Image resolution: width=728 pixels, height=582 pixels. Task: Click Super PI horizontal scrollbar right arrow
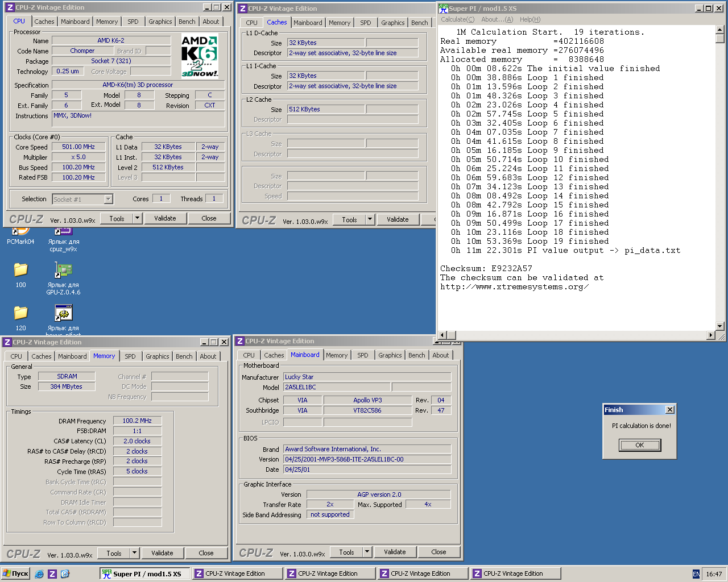click(710, 335)
